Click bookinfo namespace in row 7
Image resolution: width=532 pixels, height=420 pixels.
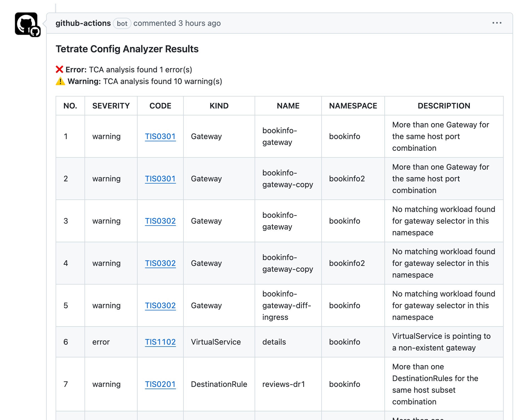345,384
